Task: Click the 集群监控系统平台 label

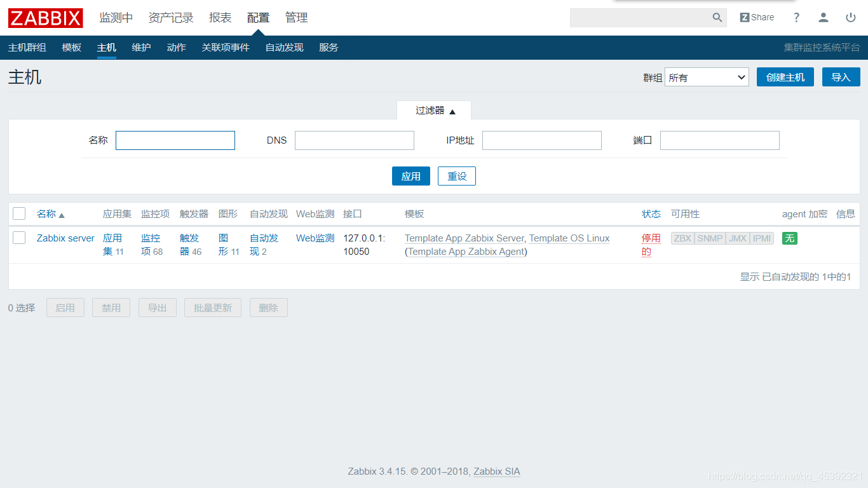Action: (x=822, y=48)
